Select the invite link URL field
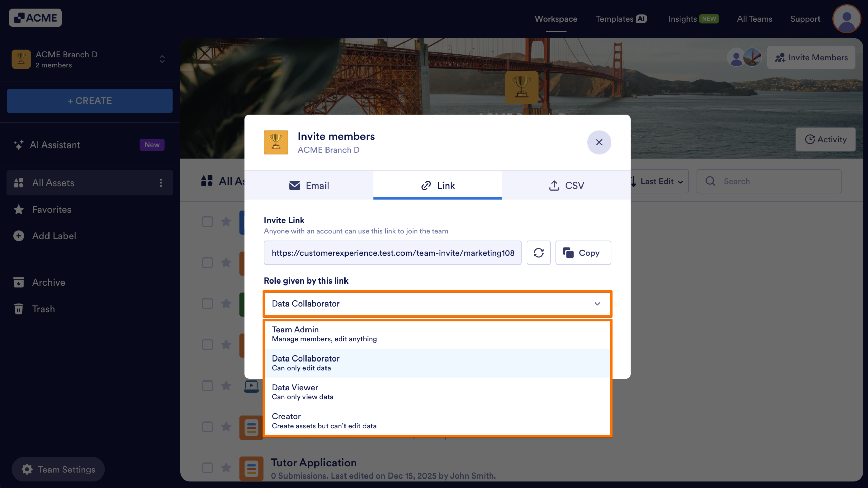The width and height of the screenshot is (868, 488). click(393, 253)
